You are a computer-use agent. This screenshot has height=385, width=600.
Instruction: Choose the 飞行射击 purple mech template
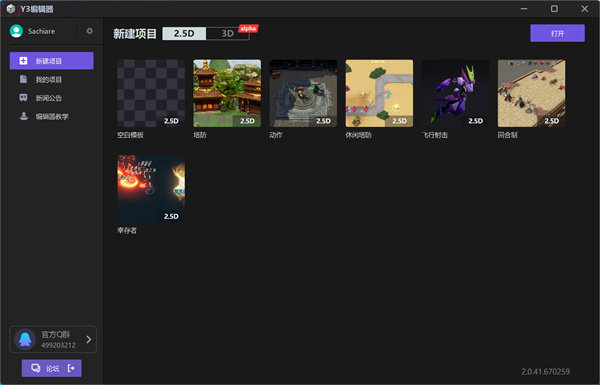point(455,93)
